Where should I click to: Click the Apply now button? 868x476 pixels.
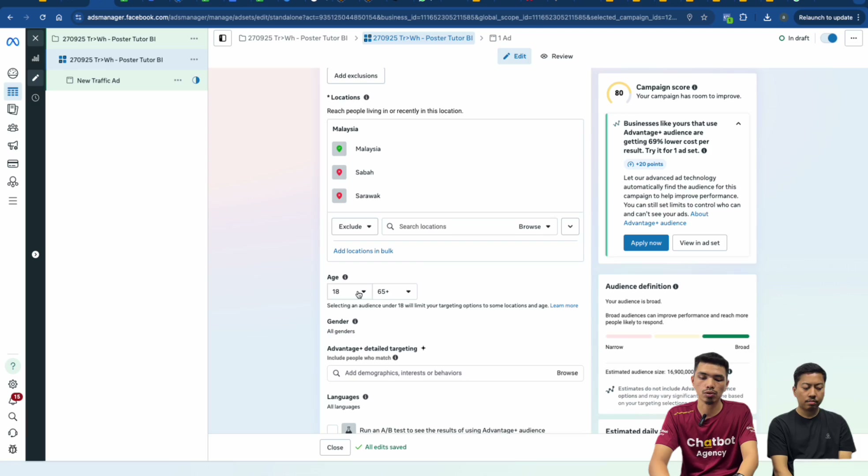646,243
